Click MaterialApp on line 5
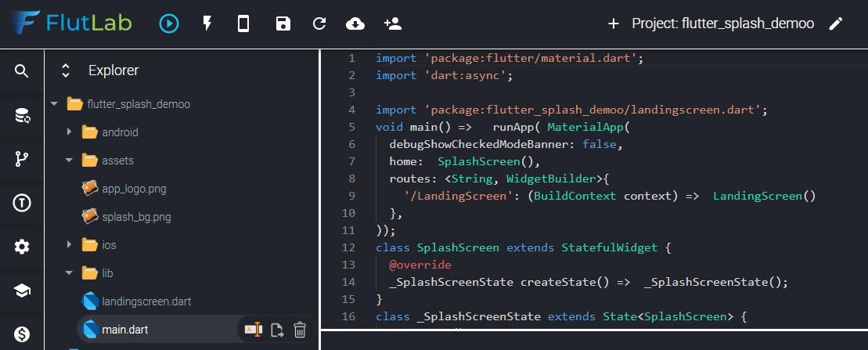The image size is (868, 350). click(585, 128)
